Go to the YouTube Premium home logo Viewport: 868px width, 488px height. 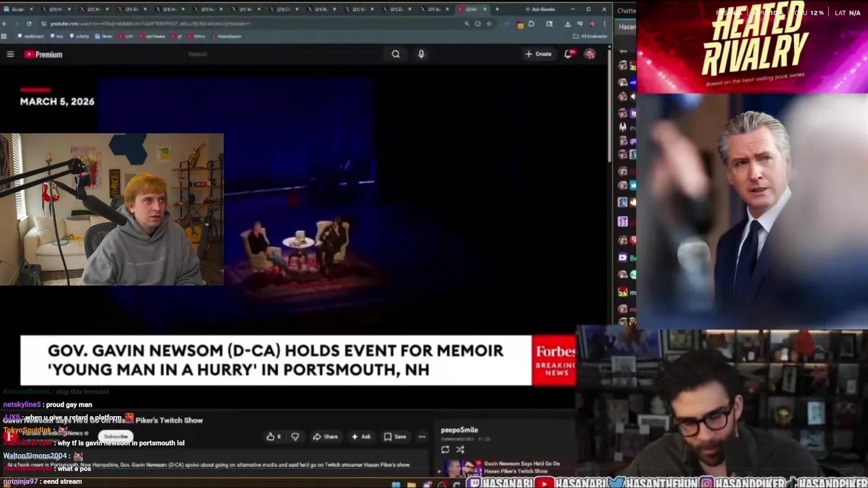(43, 54)
